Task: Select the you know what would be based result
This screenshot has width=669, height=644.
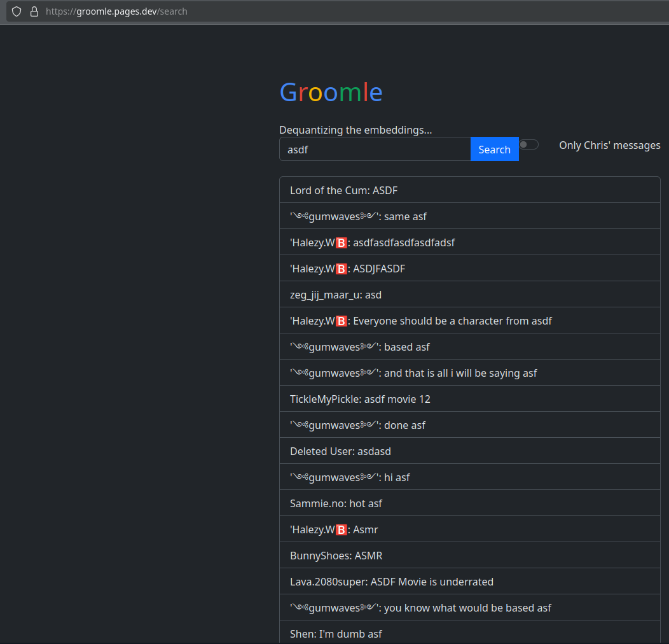Action: 470,607
